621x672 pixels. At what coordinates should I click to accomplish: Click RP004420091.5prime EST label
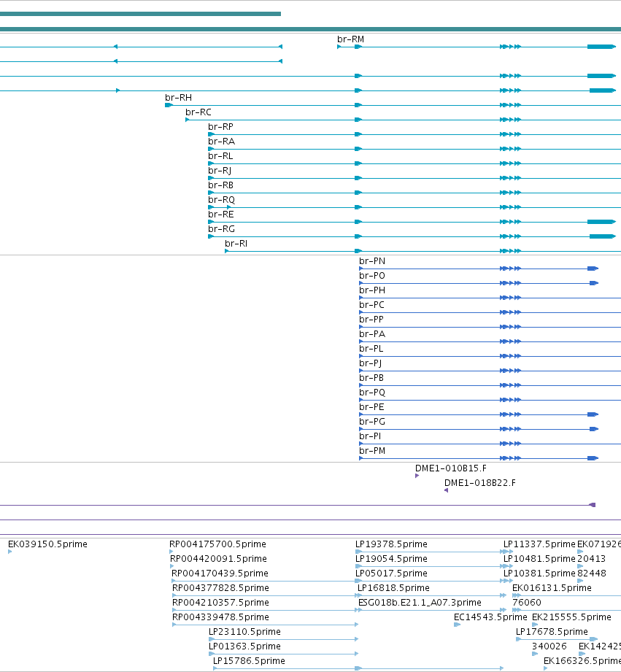(x=218, y=558)
